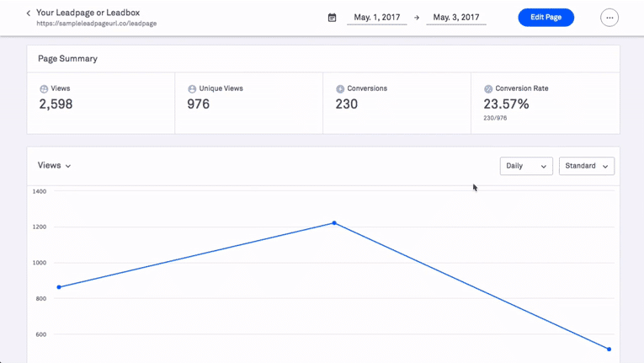Click the peak data point on chart

coord(334,223)
